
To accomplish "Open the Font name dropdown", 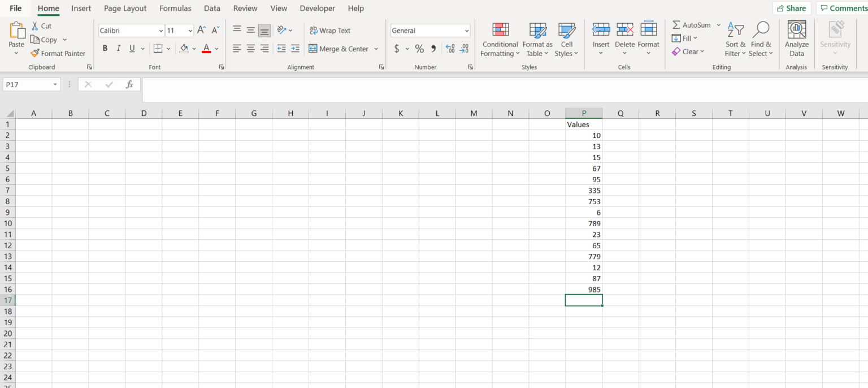I will (x=161, y=30).
